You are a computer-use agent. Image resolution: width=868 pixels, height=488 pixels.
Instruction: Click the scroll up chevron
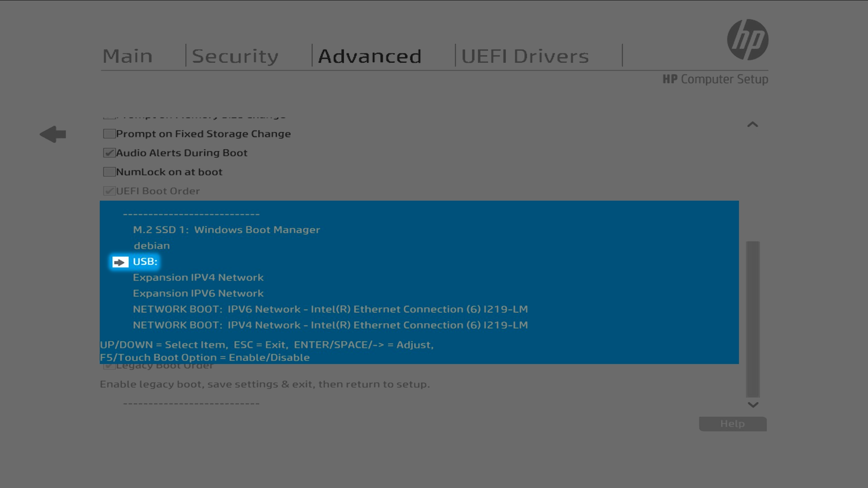pos(752,125)
